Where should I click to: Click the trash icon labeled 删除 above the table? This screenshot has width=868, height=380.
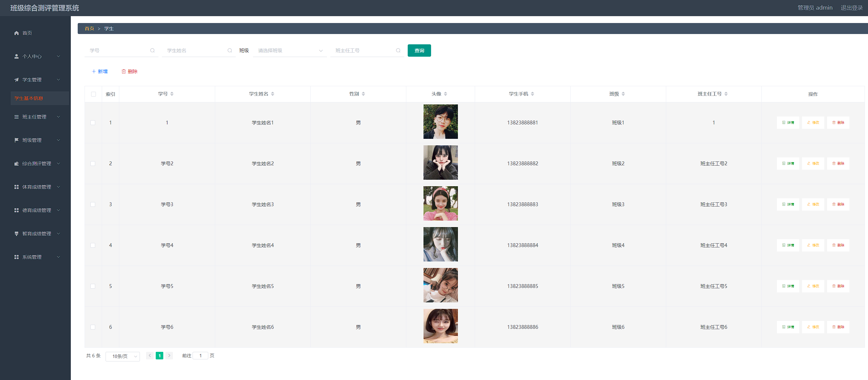click(124, 71)
